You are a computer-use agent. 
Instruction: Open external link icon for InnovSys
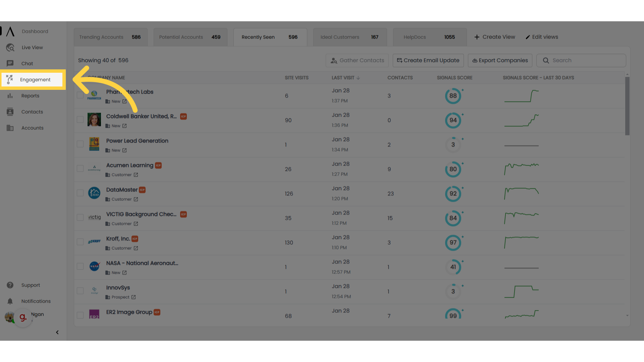pos(133,297)
